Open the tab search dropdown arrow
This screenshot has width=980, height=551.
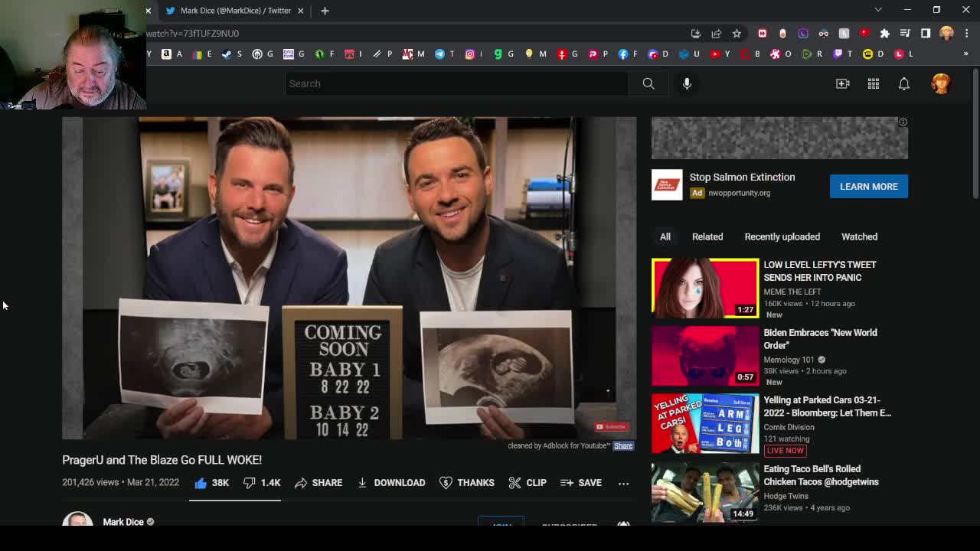(878, 10)
